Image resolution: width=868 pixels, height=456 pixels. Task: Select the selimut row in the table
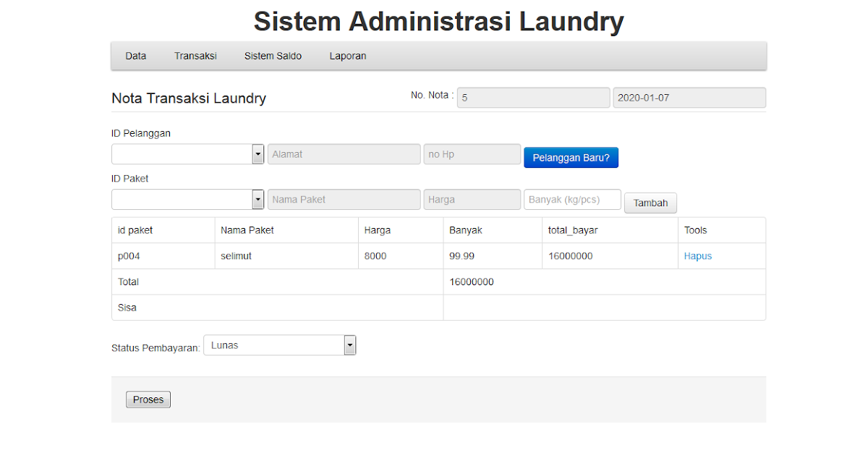click(x=286, y=256)
